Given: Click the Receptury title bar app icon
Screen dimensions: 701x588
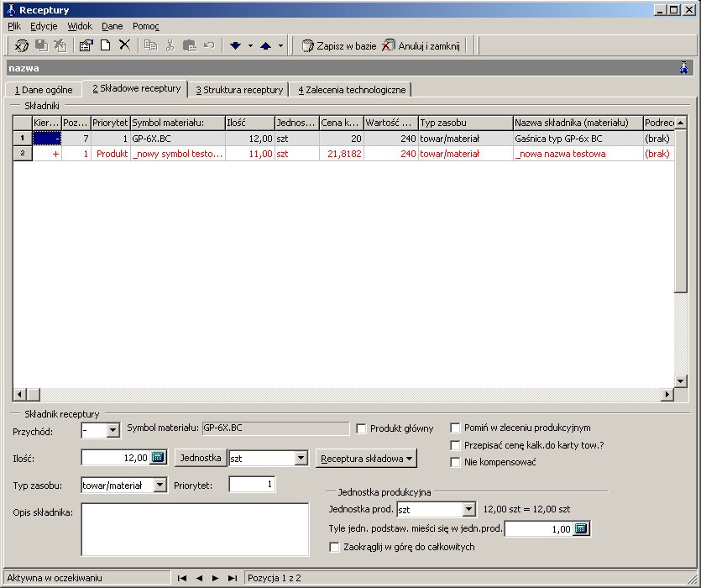Looking at the screenshot, I should [11, 10].
